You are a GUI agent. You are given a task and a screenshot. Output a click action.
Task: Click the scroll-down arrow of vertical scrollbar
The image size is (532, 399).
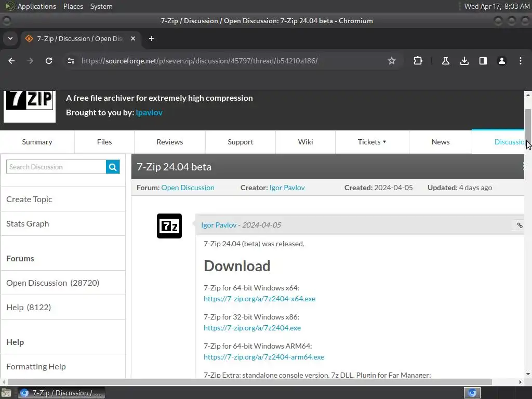[528, 374]
